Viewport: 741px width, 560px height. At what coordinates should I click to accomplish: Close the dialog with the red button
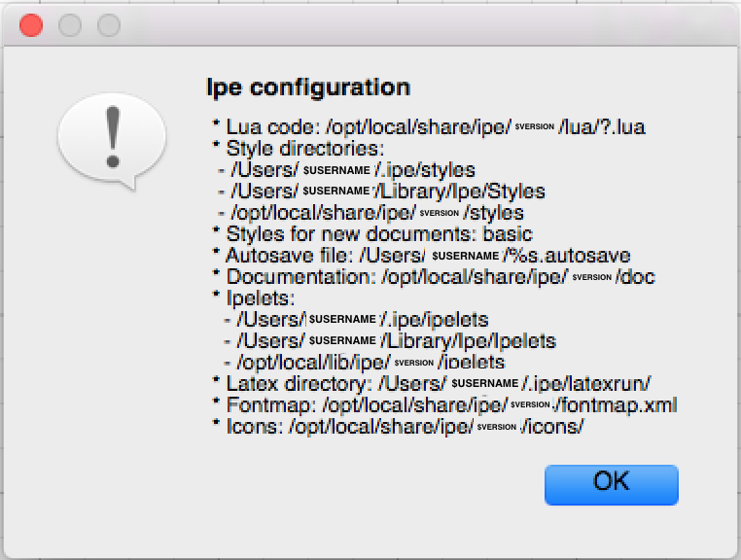[31, 25]
